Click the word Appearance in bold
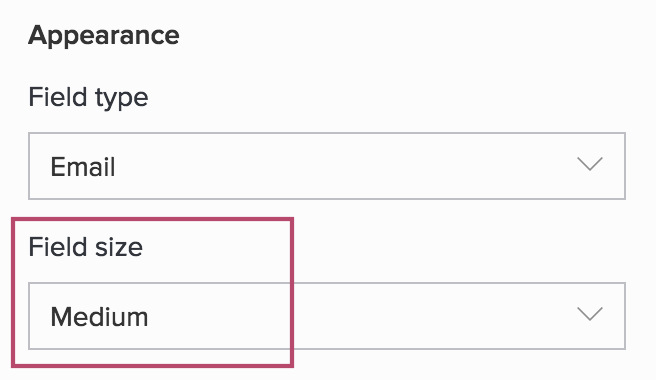This screenshot has height=380, width=656. [104, 36]
